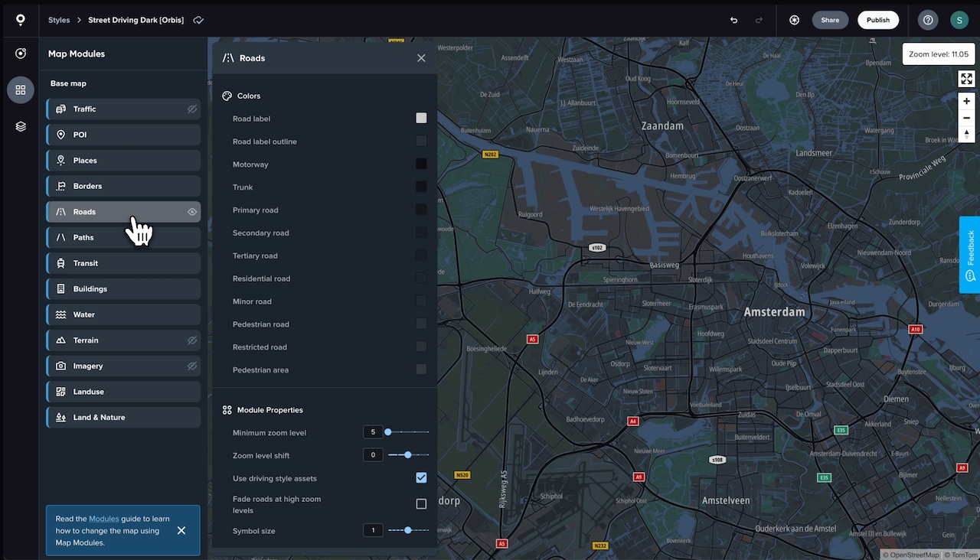Screen dimensions: 980x560
Task: Select the Land & Nature module
Action: 123,418
